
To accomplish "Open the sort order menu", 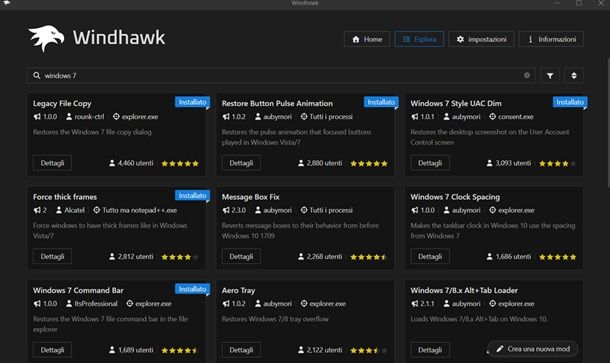I will point(574,75).
